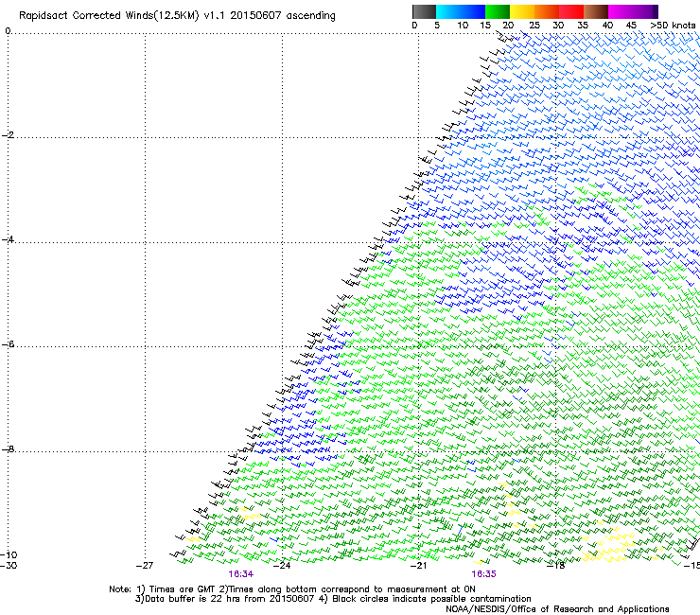The height and width of the screenshot is (615, 700).
Task: Click the 'Data buffer is 22 hrs' note line
Action: (x=333, y=599)
